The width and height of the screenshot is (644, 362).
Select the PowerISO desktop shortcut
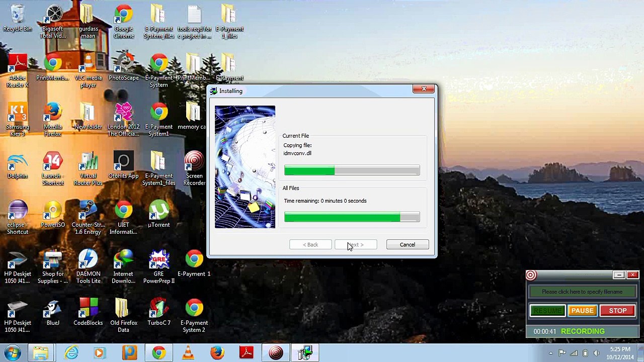click(x=53, y=215)
